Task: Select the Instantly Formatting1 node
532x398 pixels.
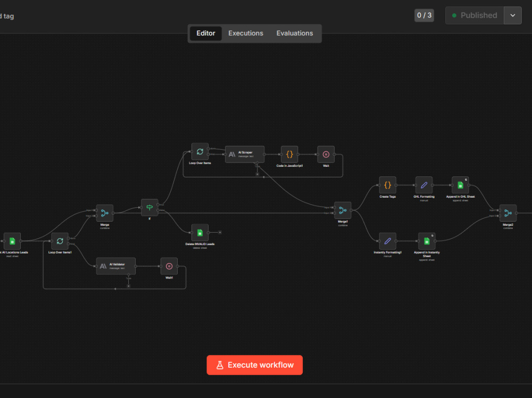Action: coord(387,241)
